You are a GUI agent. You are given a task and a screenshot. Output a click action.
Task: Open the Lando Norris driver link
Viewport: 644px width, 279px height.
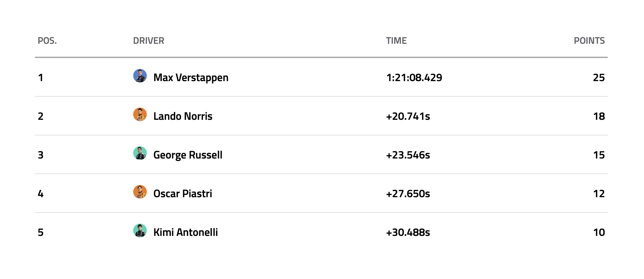[x=183, y=116]
